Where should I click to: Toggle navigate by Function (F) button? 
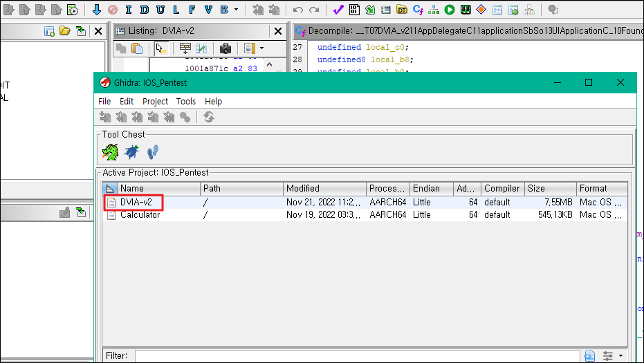[192, 10]
